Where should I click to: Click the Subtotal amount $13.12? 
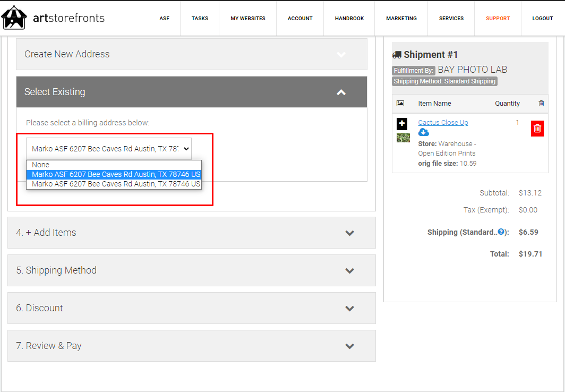coord(530,193)
